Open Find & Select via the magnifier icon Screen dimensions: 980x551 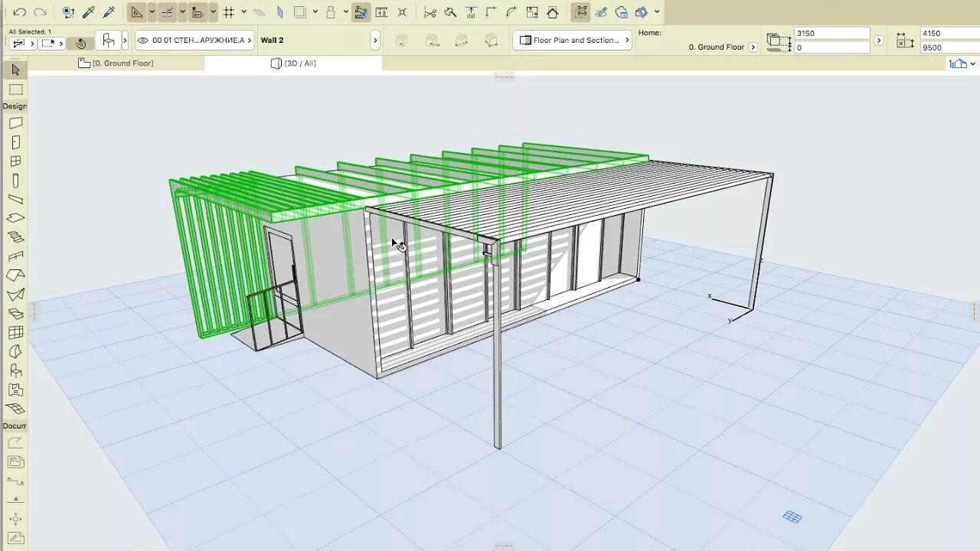[68, 11]
